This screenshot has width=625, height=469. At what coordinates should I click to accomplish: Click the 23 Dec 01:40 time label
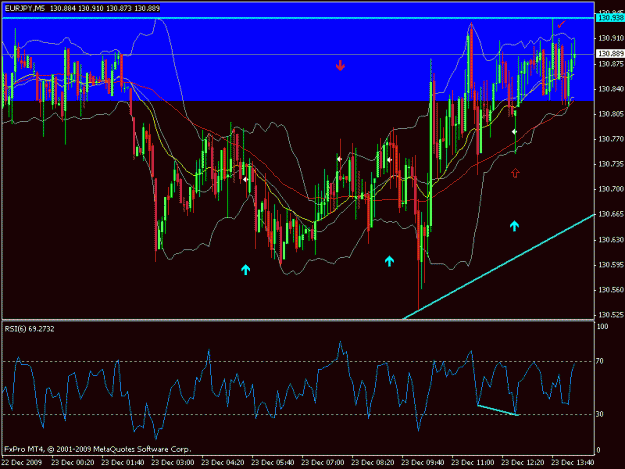tap(123, 463)
